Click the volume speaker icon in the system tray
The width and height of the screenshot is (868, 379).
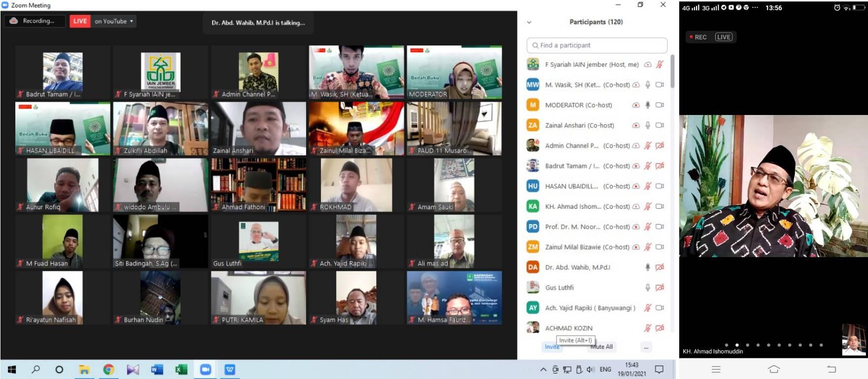(x=590, y=369)
